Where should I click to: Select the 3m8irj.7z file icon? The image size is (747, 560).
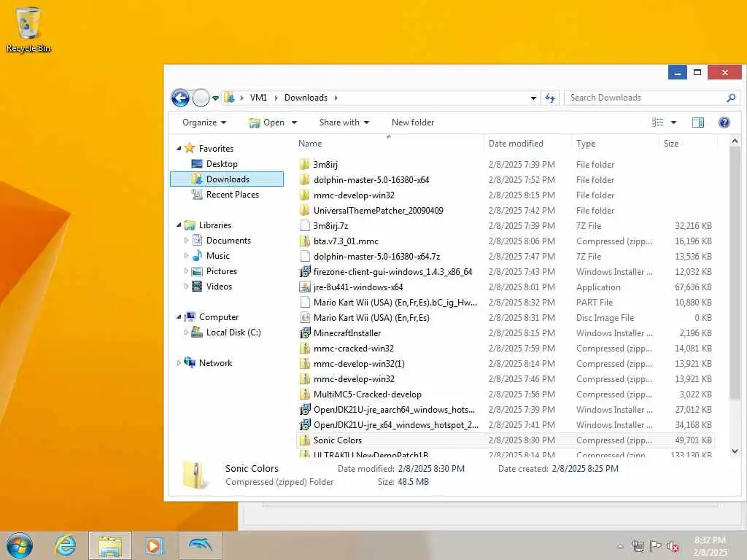click(x=305, y=226)
